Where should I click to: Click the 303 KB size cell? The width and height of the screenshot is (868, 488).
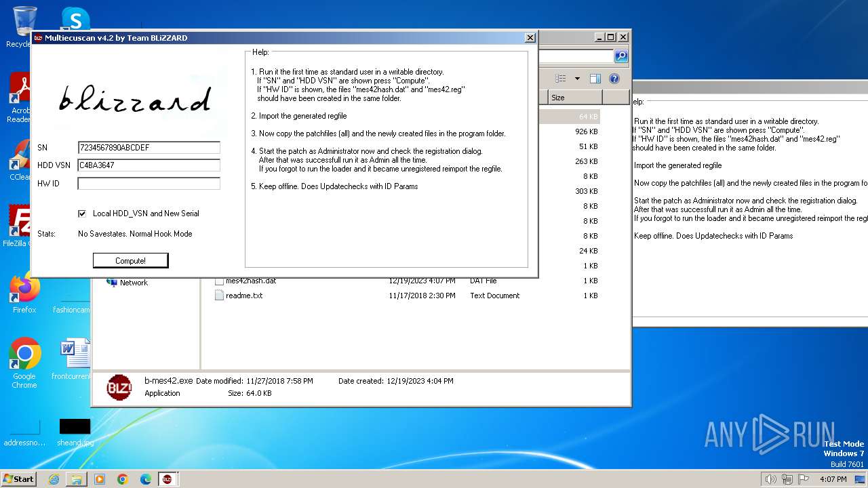click(586, 191)
